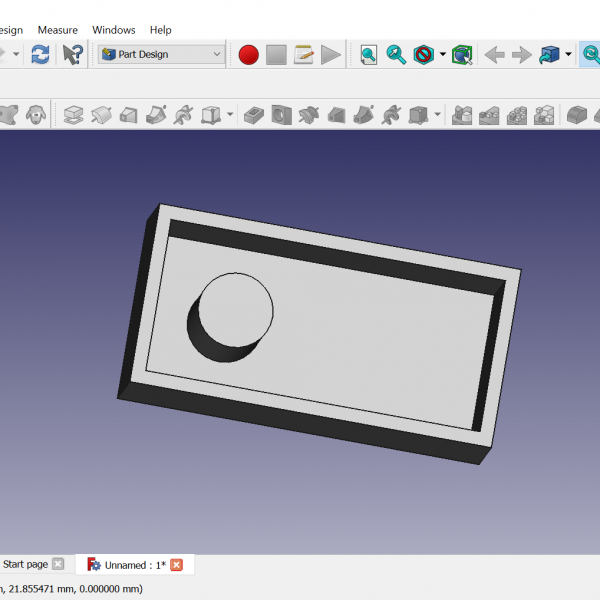The width and height of the screenshot is (600, 600).
Task: Click the Navigate Back arrow icon
Action: click(494, 55)
